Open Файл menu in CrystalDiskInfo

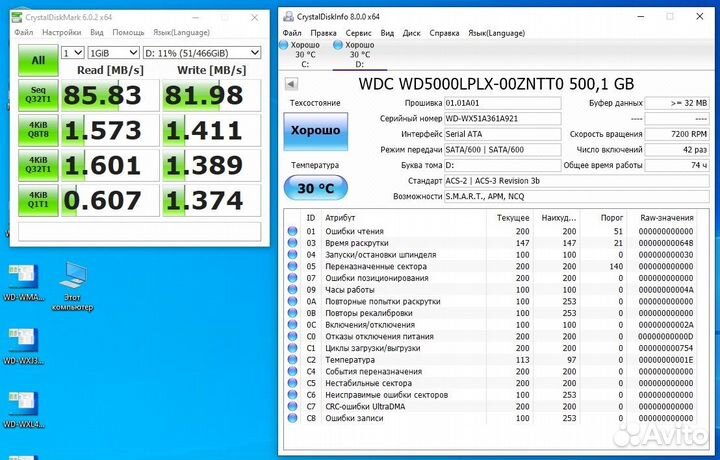pos(292,33)
